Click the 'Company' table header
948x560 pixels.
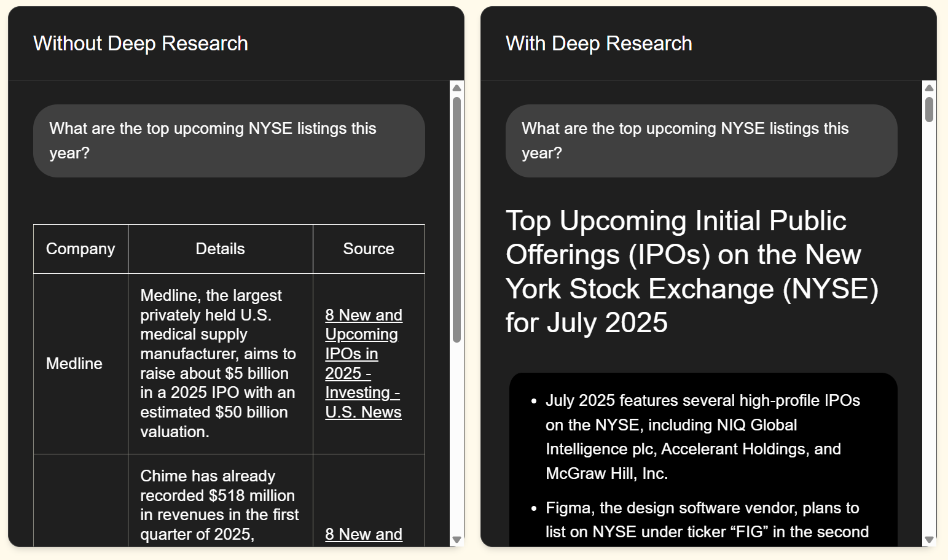80,249
